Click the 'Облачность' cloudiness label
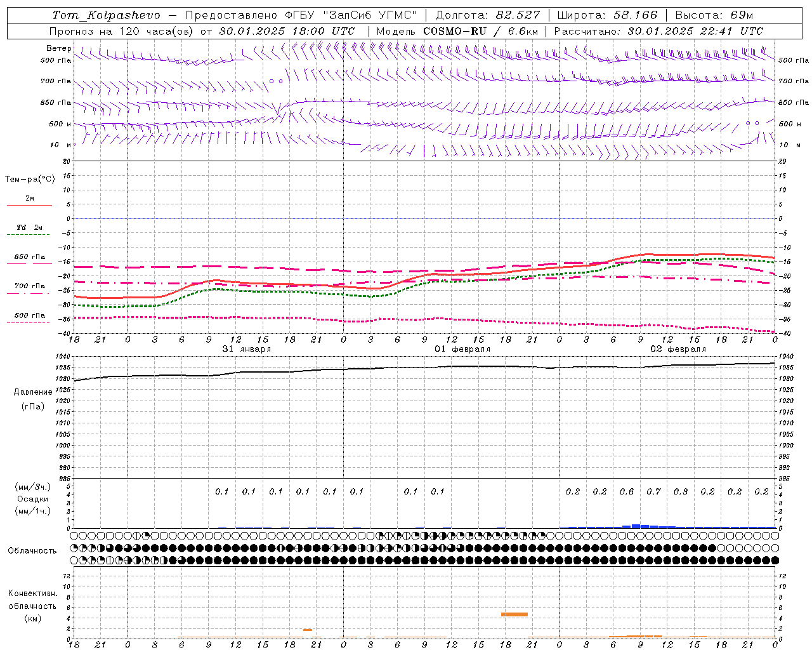The image size is (812, 650). 32,550
